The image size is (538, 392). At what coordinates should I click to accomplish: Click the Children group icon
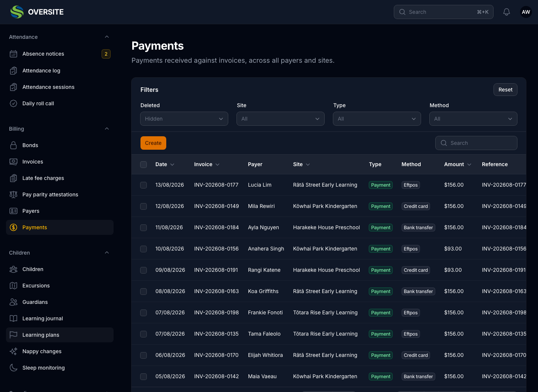coord(13,269)
